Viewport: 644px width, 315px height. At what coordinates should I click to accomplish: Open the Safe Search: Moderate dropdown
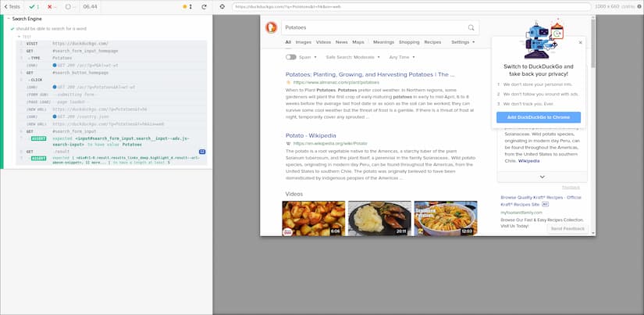point(353,57)
